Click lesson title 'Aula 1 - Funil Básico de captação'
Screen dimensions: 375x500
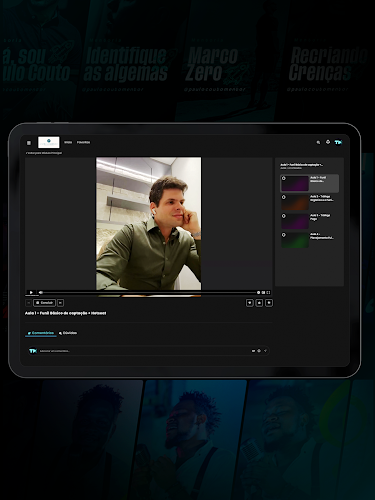pos(66,313)
